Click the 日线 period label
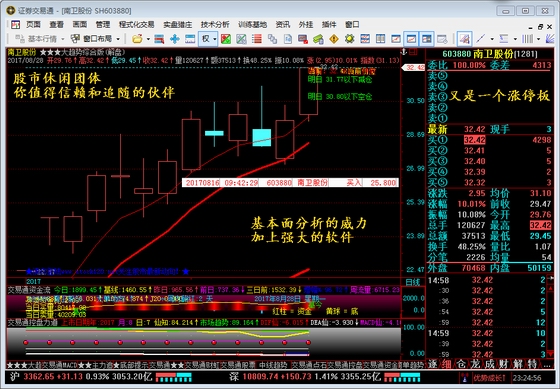 413,282
